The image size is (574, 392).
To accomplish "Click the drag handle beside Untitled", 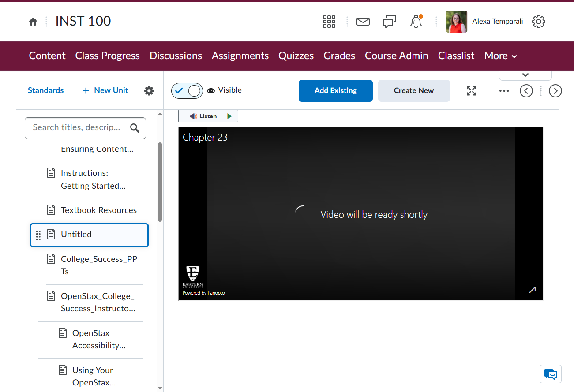I will click(38, 235).
